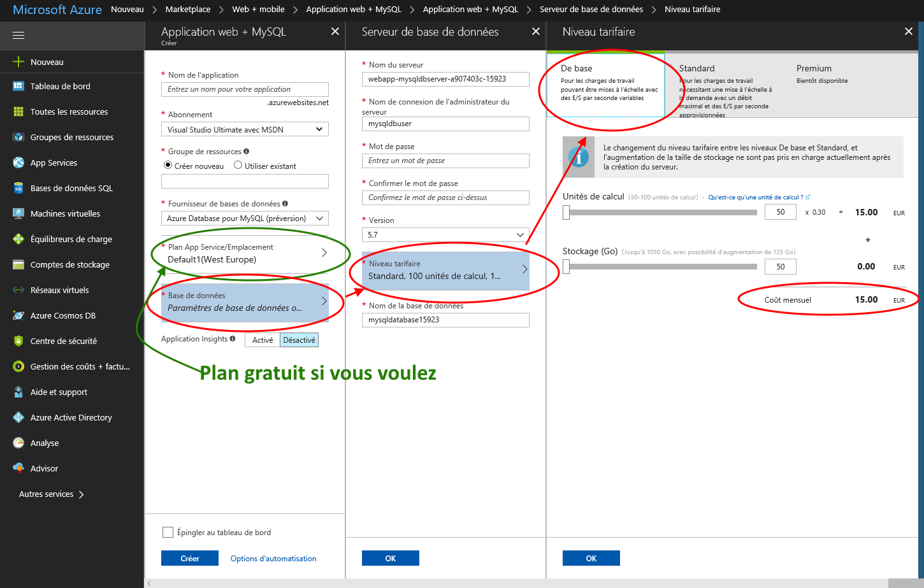Click info icon next to Application Insights
This screenshot has height=588, width=924.
pos(233,338)
